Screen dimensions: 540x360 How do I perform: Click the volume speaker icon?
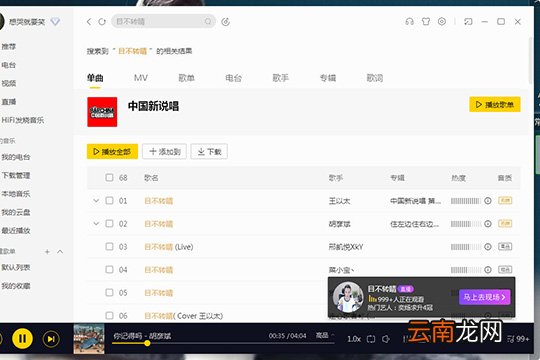pos(386,339)
